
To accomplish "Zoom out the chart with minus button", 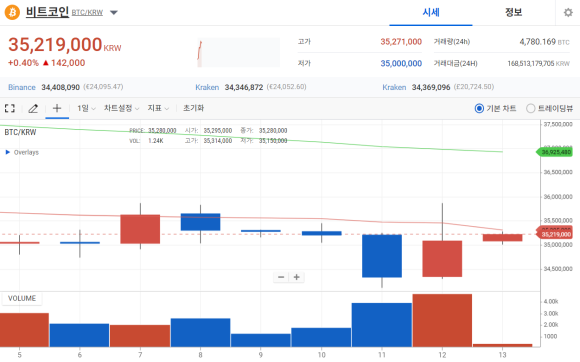I will tap(281, 277).
